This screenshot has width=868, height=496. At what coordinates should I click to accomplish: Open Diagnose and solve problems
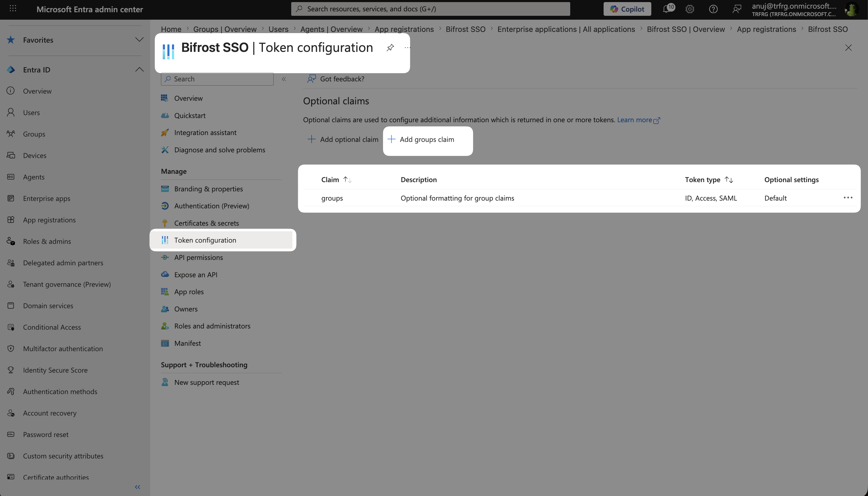pos(219,150)
